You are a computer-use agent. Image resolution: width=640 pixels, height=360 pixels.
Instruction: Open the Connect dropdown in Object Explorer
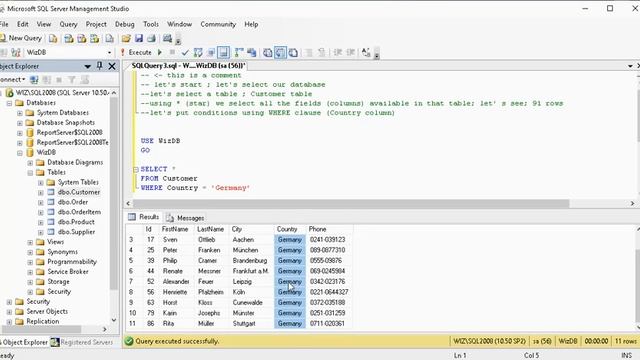(x=12, y=79)
